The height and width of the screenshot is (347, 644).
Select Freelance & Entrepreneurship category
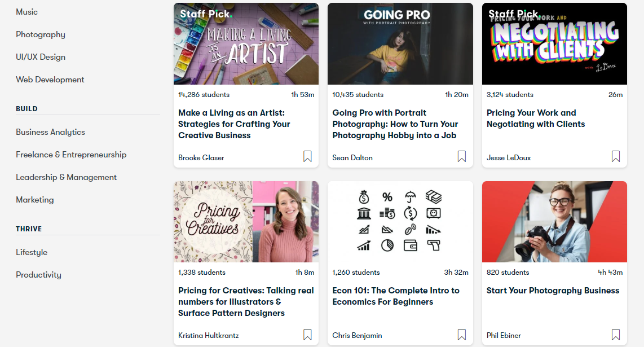71,155
